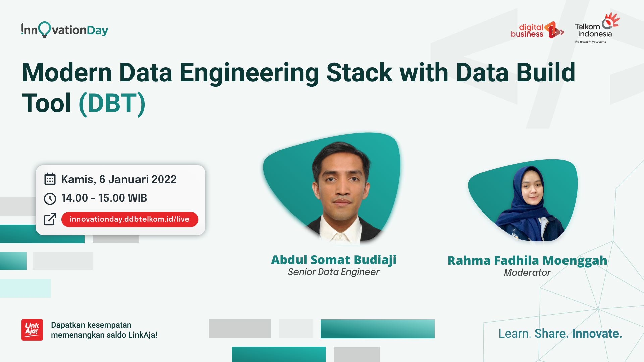Click the Learn. Share. Innovate. tagline
This screenshot has width=644, height=362.
coord(560,334)
